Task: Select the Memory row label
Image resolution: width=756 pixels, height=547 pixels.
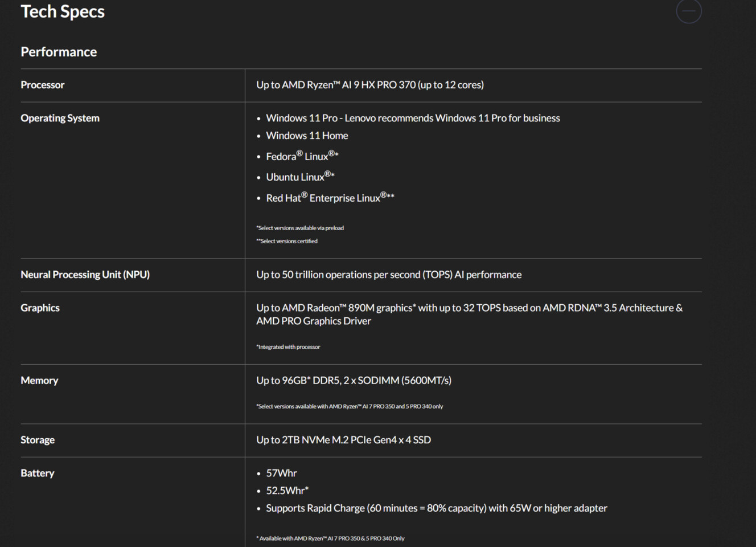Action: click(39, 381)
